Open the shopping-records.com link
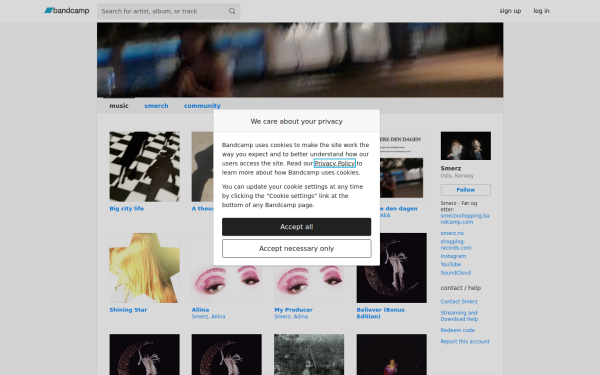This screenshot has width=600, height=375. [456, 245]
